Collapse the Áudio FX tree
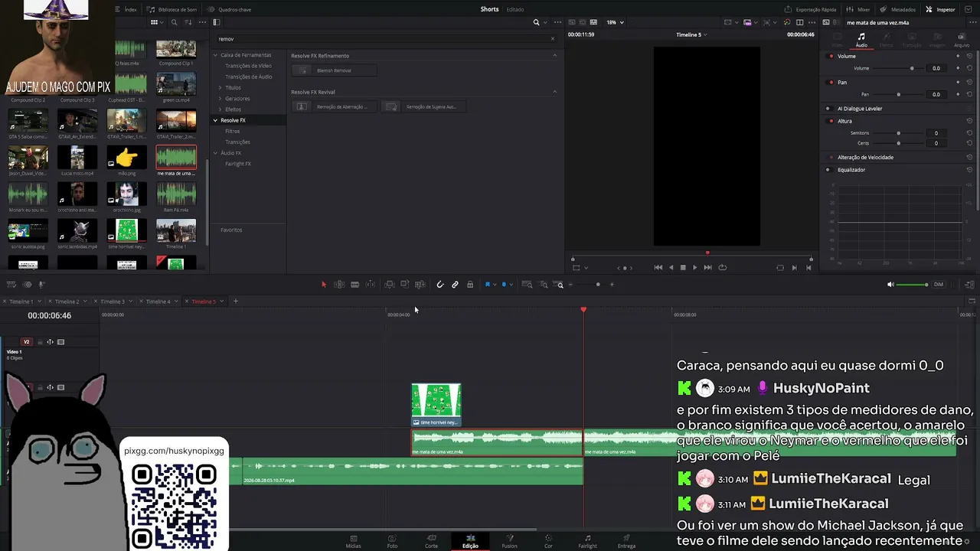Viewport: 980px width, 551px height. (215, 153)
